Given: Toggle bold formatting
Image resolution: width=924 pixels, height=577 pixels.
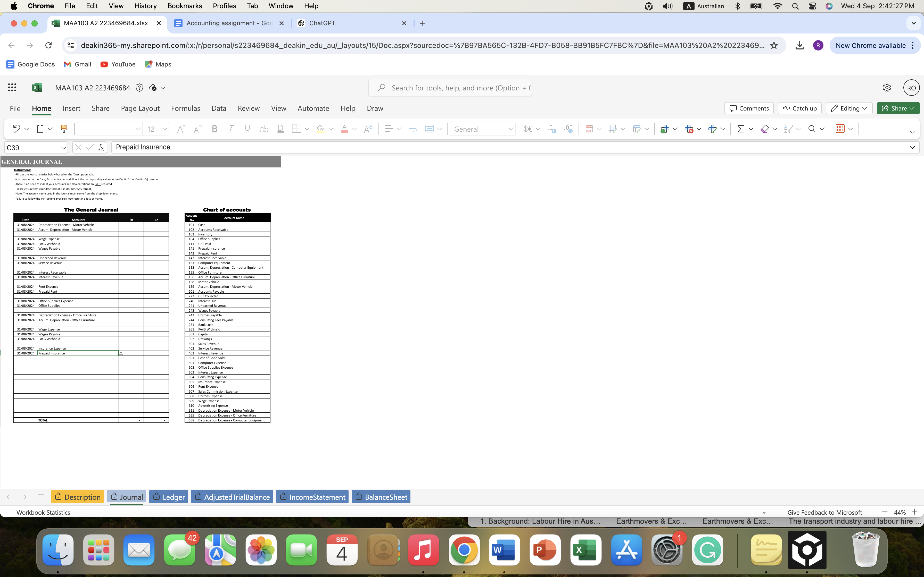Looking at the screenshot, I should click(x=214, y=129).
